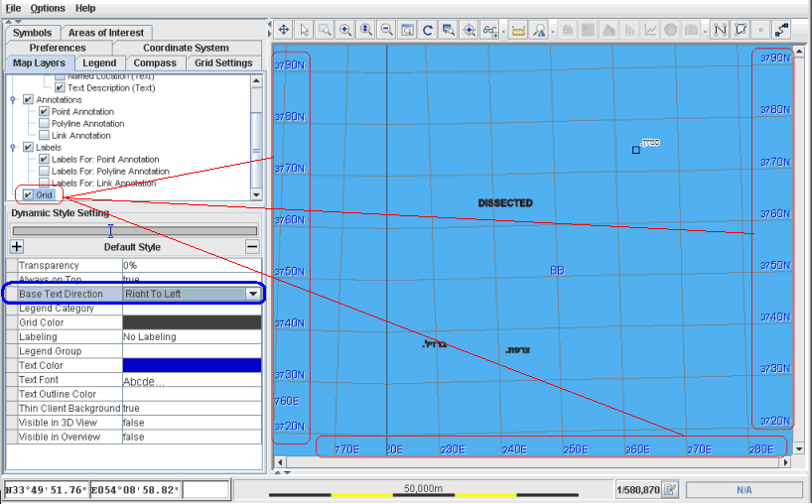The height and width of the screenshot is (504, 812).
Task: Toggle Labels For: Point Annotation checkbox
Action: pyautogui.click(x=44, y=160)
